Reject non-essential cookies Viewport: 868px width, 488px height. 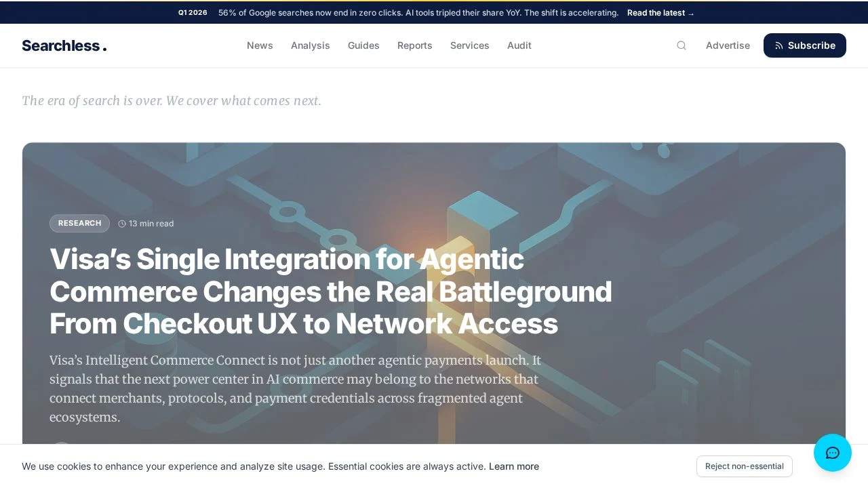click(x=744, y=466)
